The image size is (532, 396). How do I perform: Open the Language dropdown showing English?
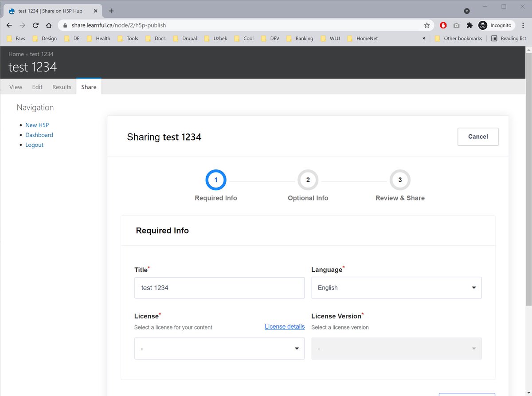[x=396, y=288]
